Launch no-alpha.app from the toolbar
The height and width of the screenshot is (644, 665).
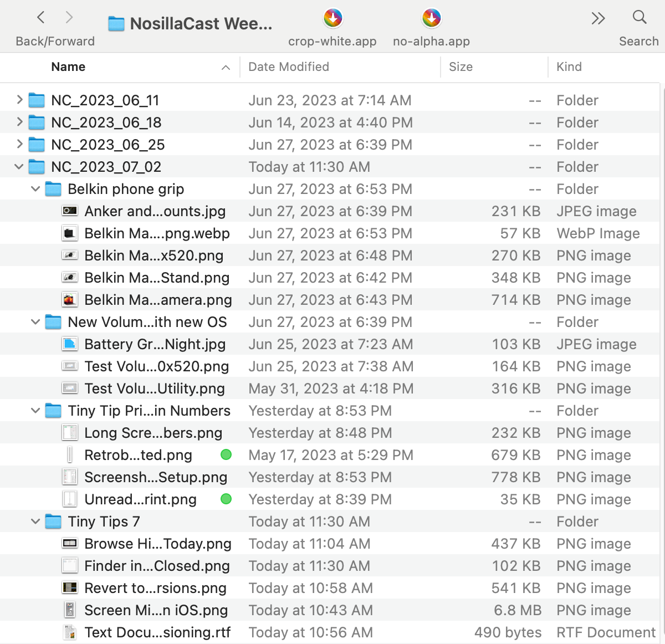click(x=431, y=19)
